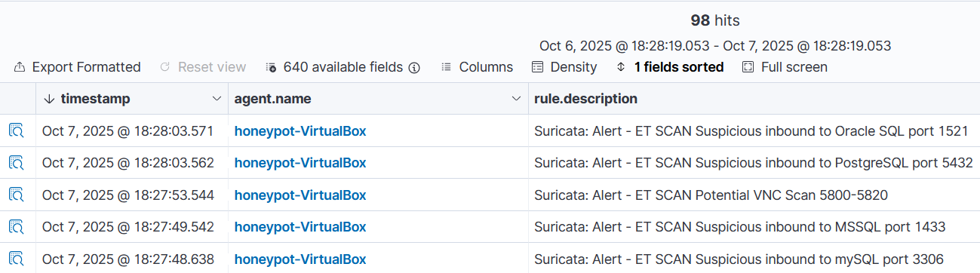Open the Columns selector

(x=477, y=67)
